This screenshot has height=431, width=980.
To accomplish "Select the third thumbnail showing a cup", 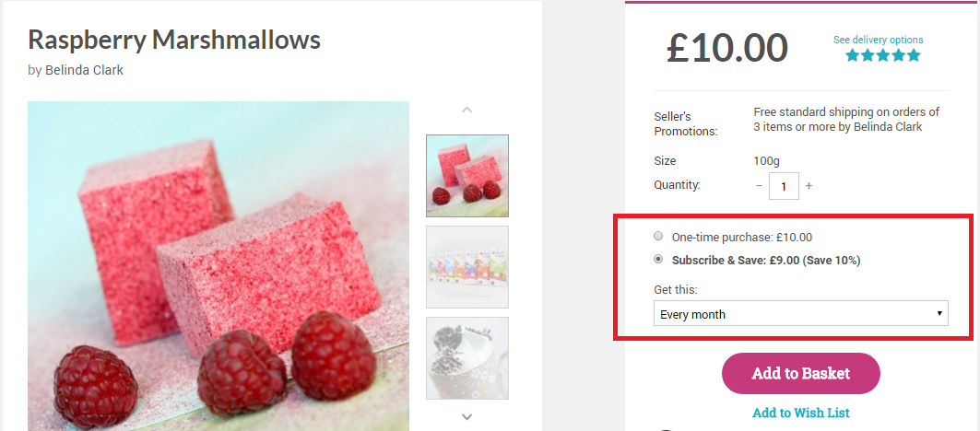I will click(467, 358).
